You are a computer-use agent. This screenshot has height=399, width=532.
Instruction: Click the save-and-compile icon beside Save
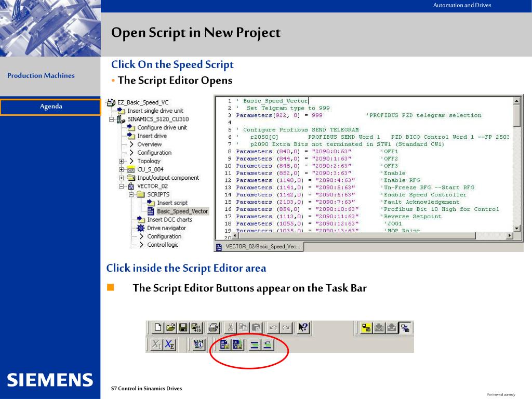(x=196, y=327)
